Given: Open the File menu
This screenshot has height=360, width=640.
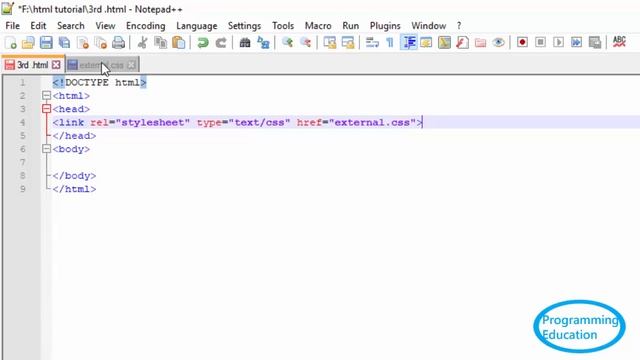Looking at the screenshot, I should click(12, 26).
